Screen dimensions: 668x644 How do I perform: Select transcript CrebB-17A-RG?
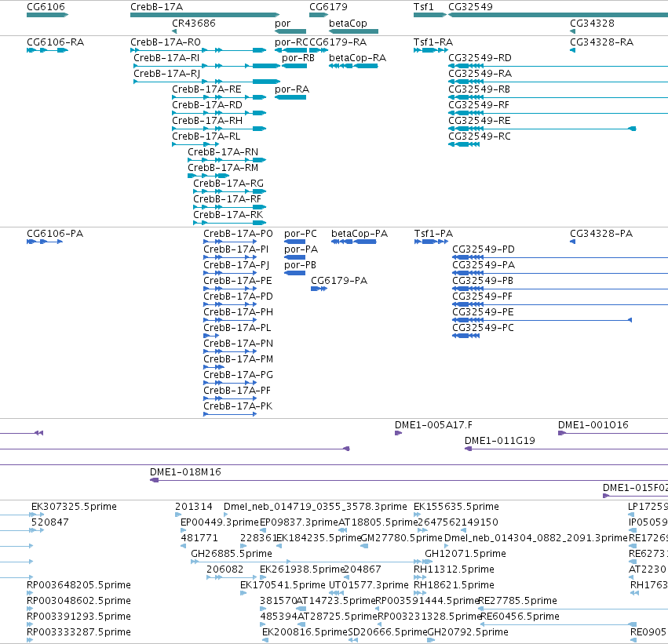coord(230,191)
